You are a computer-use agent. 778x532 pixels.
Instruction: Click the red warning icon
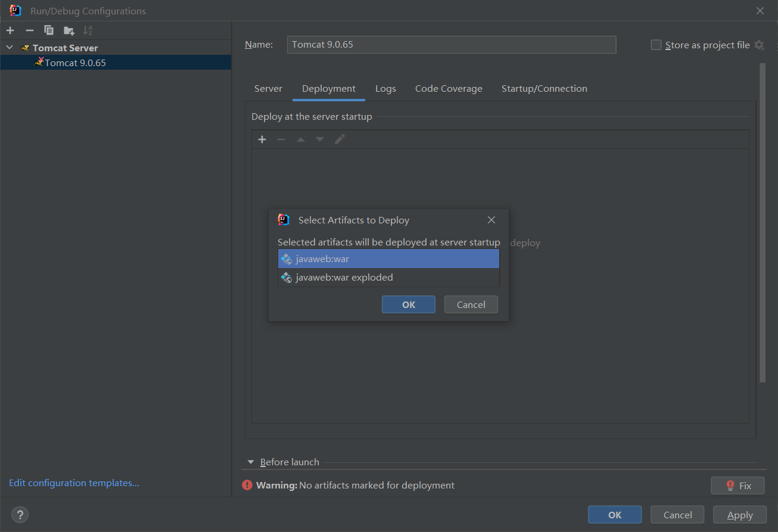point(247,486)
